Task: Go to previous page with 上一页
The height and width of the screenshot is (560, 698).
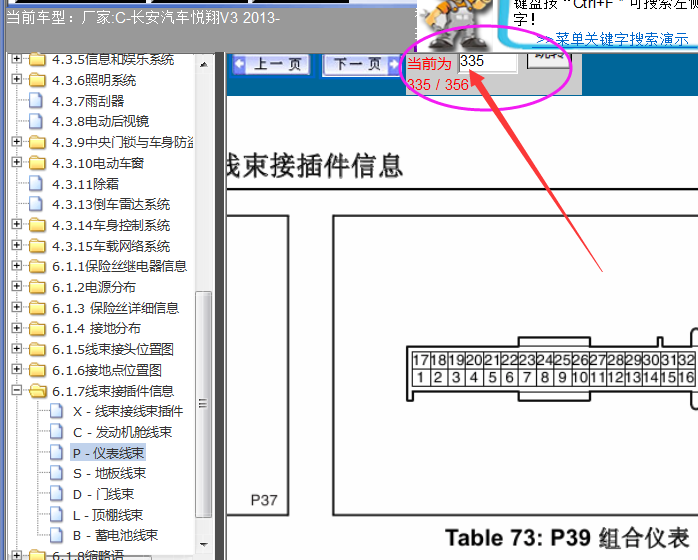Action: [x=272, y=65]
